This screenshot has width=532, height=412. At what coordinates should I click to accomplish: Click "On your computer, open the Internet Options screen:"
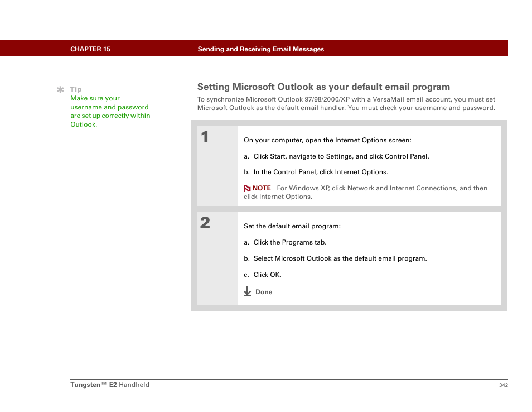[327, 140]
